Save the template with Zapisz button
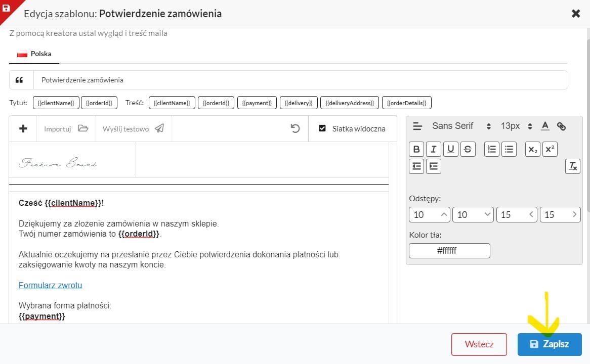 point(550,344)
